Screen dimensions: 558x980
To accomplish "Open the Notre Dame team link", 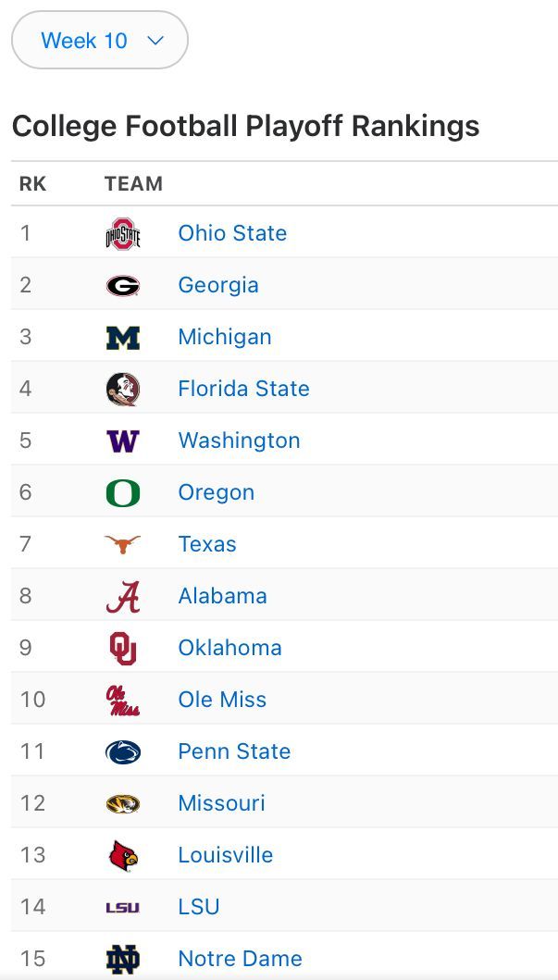I will click(240, 959).
